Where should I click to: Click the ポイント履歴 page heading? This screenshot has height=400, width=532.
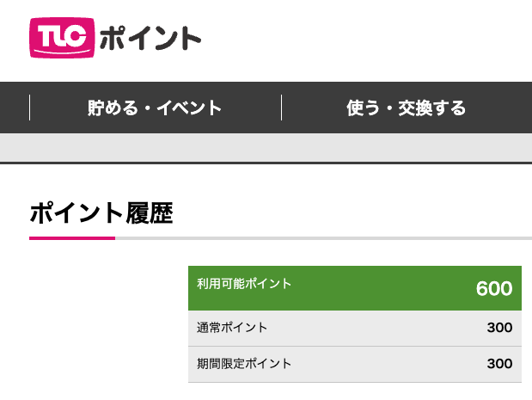point(101,213)
